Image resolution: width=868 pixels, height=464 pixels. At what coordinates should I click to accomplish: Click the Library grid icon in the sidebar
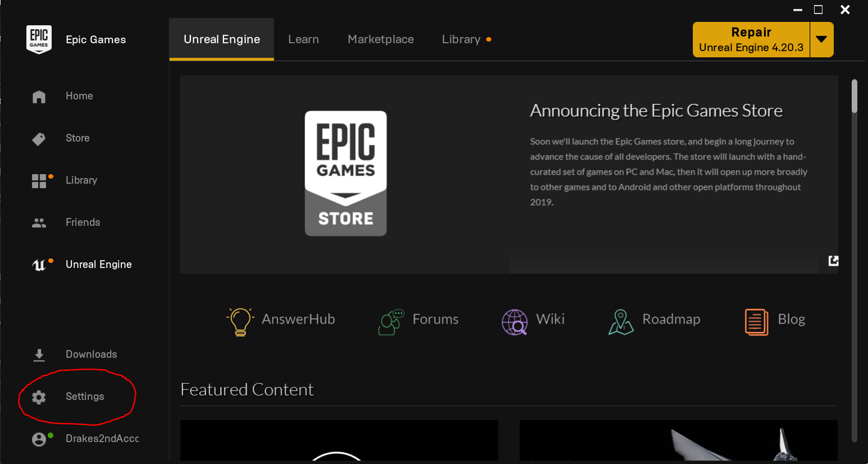coord(39,181)
